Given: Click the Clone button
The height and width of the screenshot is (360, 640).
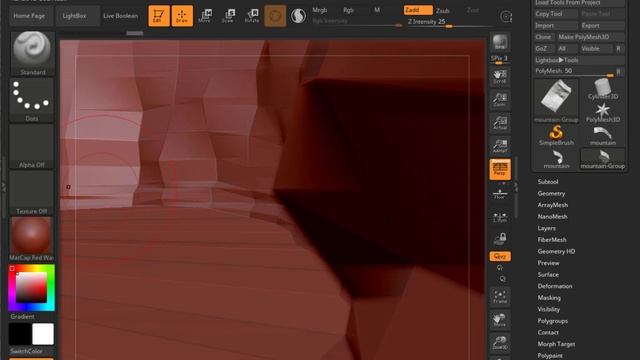Looking at the screenshot, I should (x=544, y=37).
